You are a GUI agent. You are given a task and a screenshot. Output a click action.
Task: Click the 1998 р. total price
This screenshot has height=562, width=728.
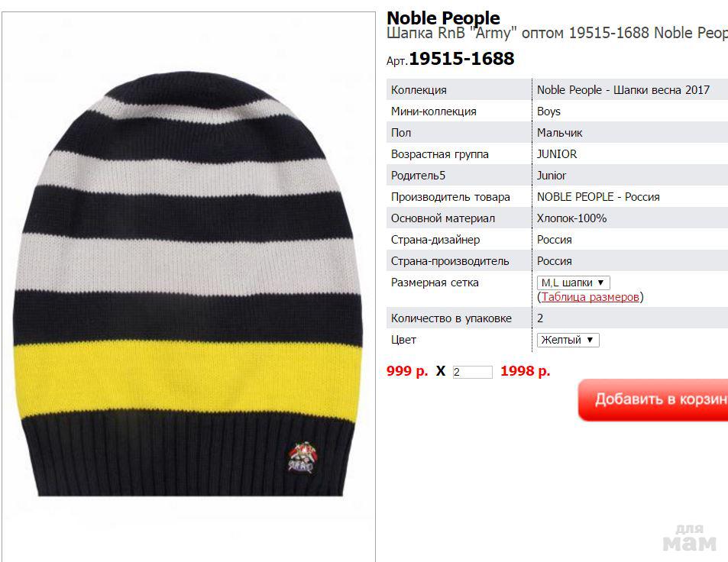tap(525, 371)
